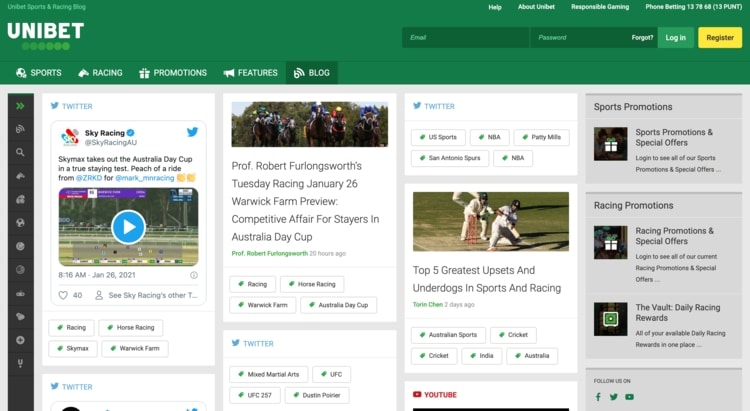Select the Australian Sports tag
The width and height of the screenshot is (750, 411).
click(x=448, y=335)
